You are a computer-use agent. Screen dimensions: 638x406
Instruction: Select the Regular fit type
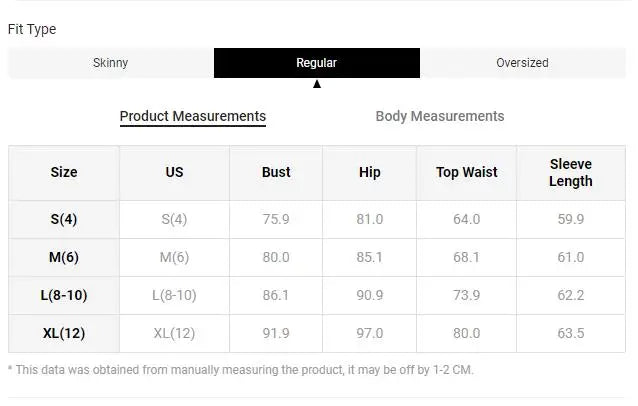point(316,63)
